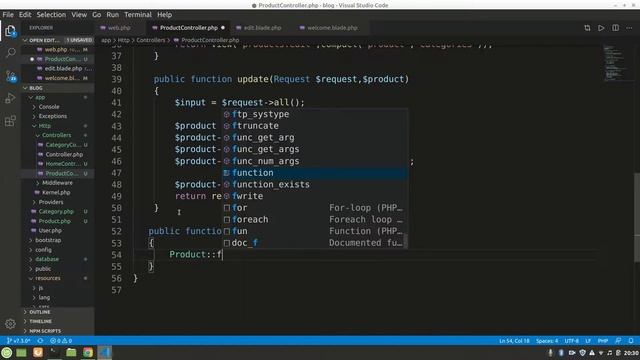
Task: Click the Bluetooth tray icon
Action: tap(561, 353)
